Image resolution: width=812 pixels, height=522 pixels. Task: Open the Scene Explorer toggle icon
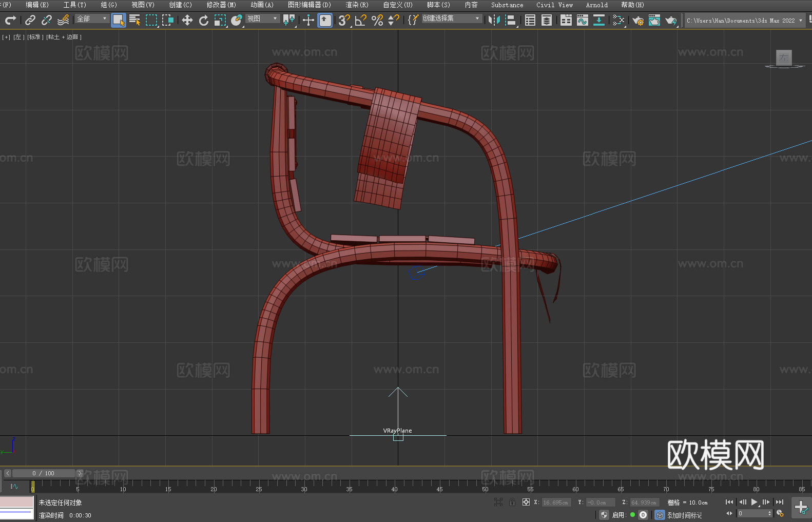tap(530, 20)
